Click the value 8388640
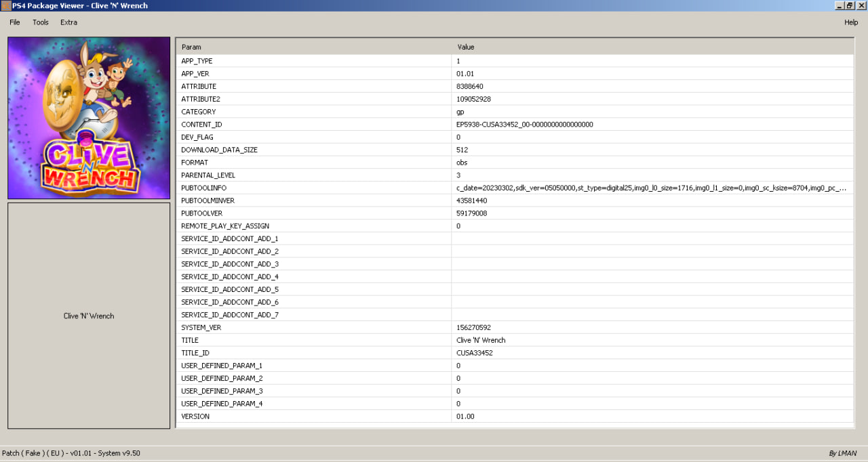 click(470, 87)
